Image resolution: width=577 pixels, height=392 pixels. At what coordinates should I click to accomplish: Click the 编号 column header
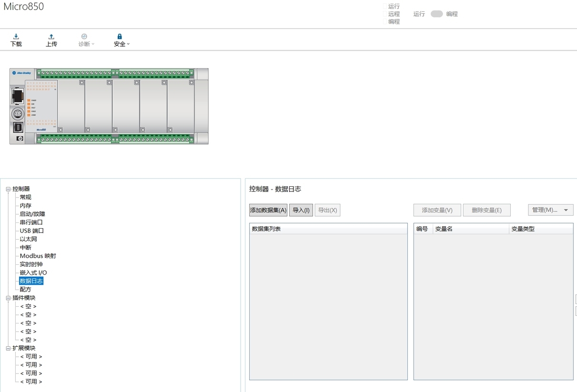[x=423, y=229]
